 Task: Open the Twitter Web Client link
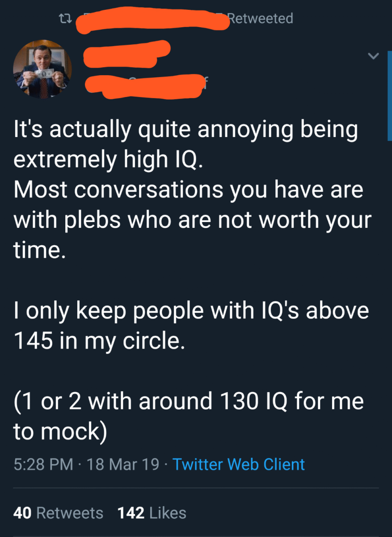tap(239, 464)
